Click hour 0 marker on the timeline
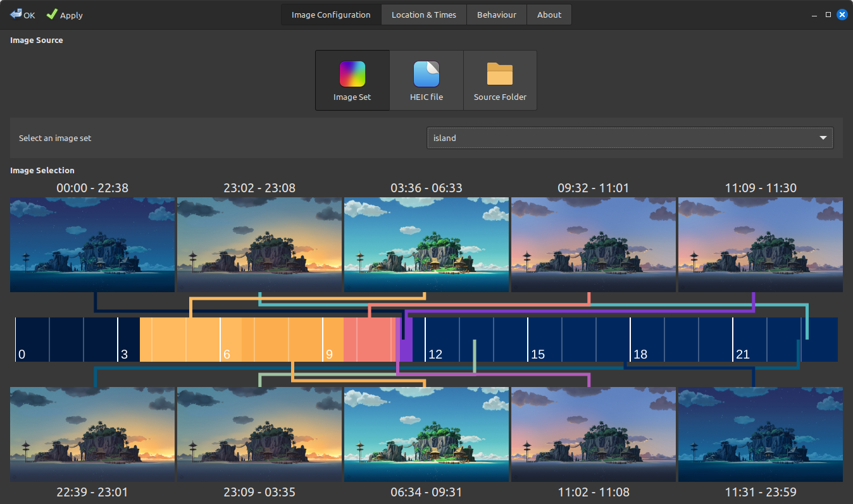Viewport: 853px width, 504px height. pyautogui.click(x=22, y=354)
